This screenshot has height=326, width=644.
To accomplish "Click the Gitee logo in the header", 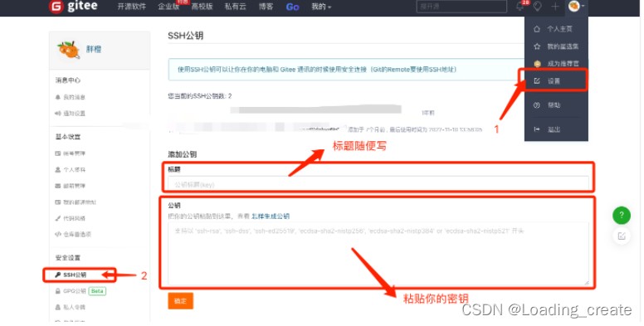I will [x=73, y=7].
